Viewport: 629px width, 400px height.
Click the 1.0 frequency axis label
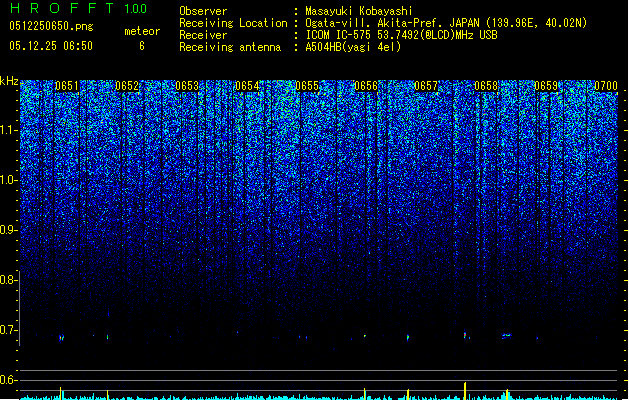pos(9,181)
